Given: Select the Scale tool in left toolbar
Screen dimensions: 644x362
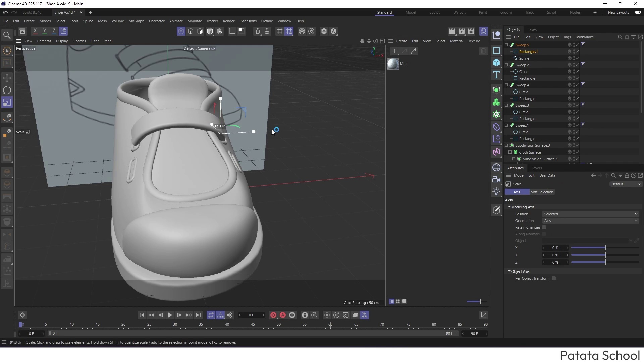Looking at the screenshot, I should [7, 103].
